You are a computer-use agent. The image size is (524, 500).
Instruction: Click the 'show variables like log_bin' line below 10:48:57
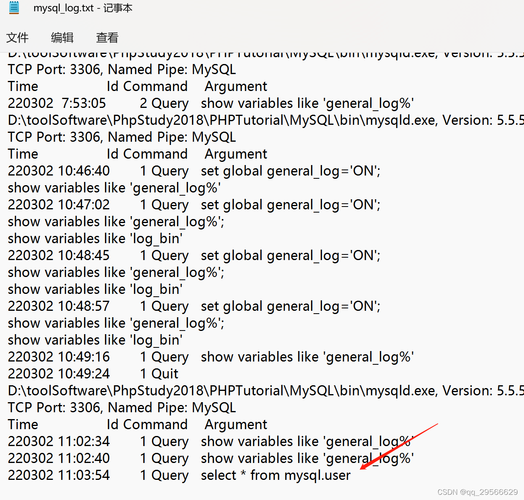coord(95,340)
